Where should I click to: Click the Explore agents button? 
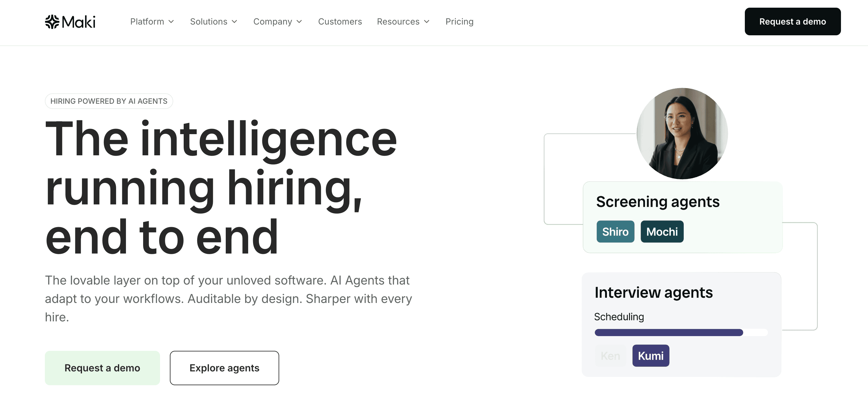225,368
